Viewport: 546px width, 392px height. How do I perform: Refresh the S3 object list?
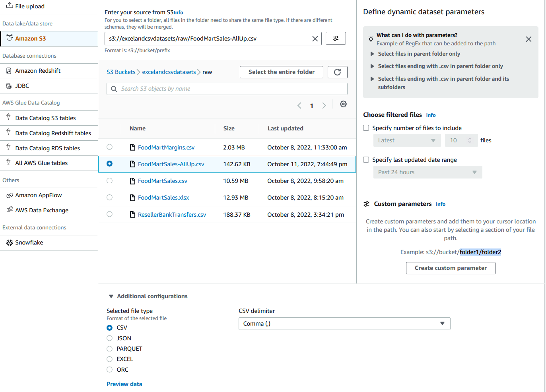(x=337, y=72)
